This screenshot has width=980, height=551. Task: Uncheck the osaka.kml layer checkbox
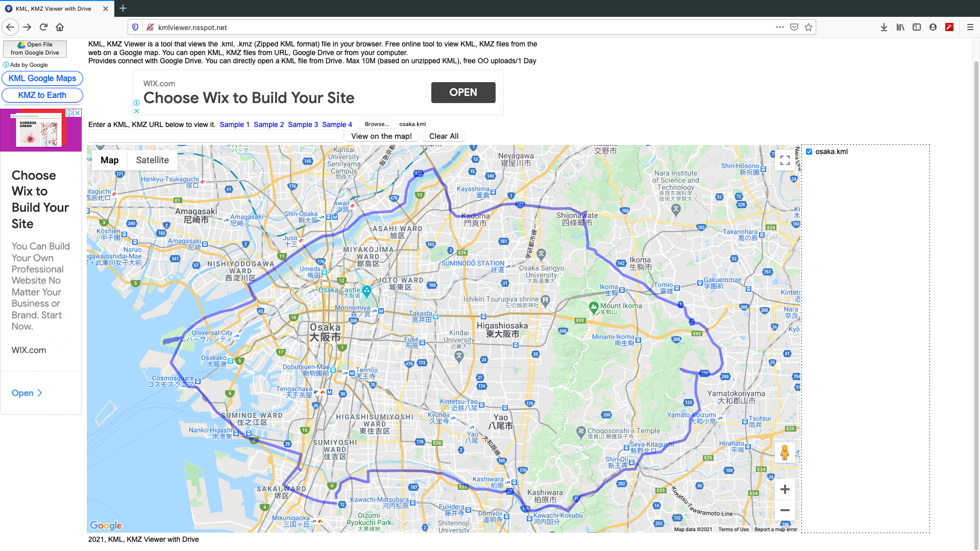coord(809,152)
